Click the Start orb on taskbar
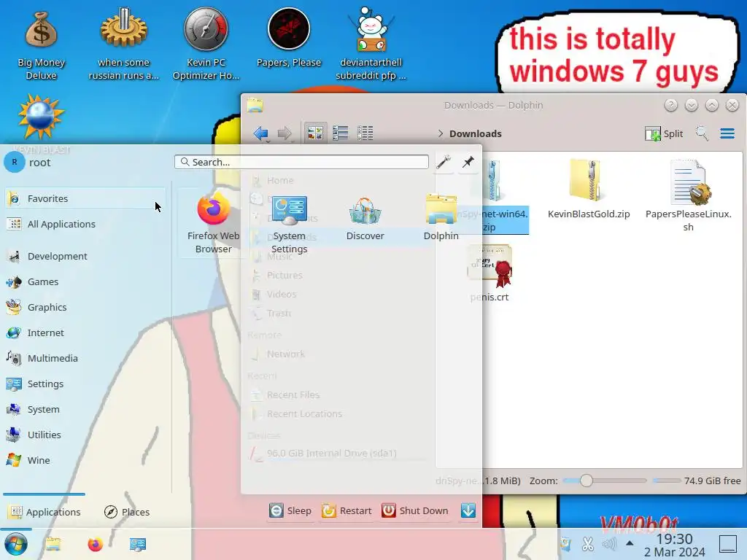This screenshot has width=747, height=560. [x=16, y=544]
